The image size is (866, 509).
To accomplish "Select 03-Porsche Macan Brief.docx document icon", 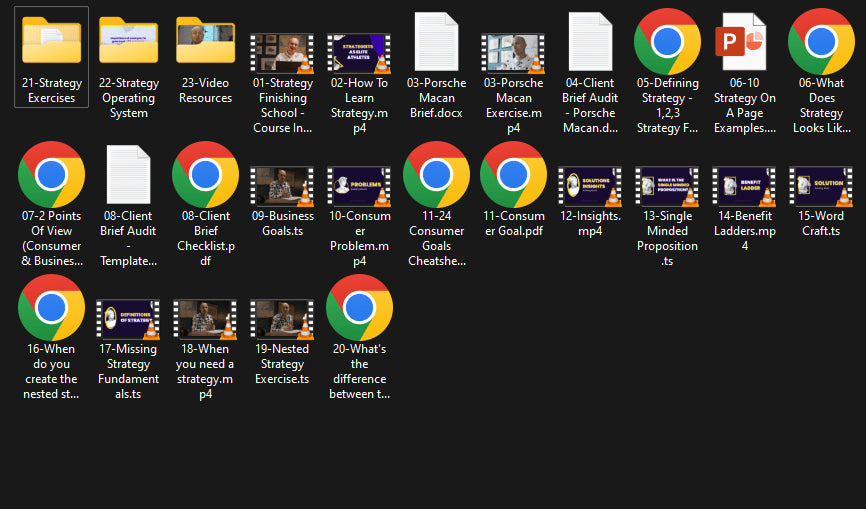I will [x=436, y=42].
